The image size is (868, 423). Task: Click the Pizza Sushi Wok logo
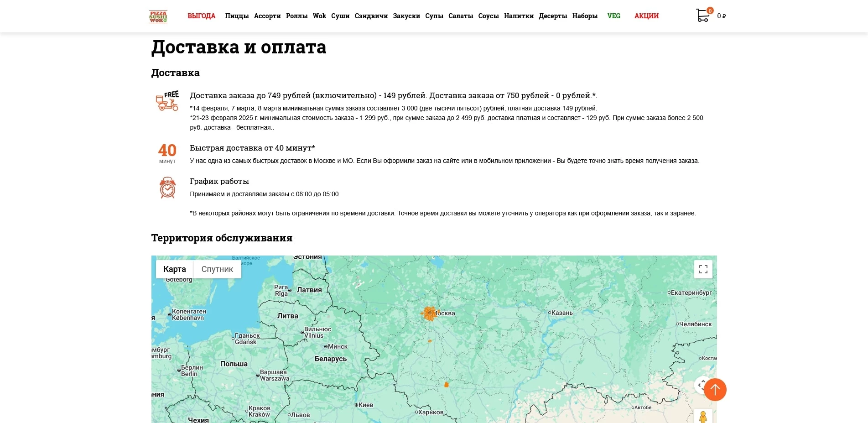158,16
